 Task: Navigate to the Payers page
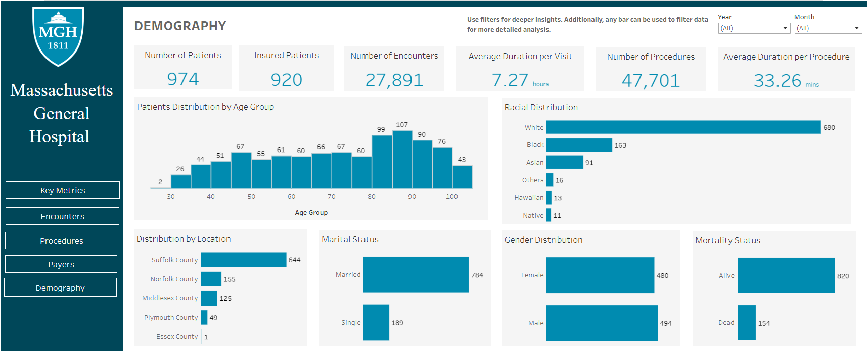pyautogui.click(x=61, y=264)
